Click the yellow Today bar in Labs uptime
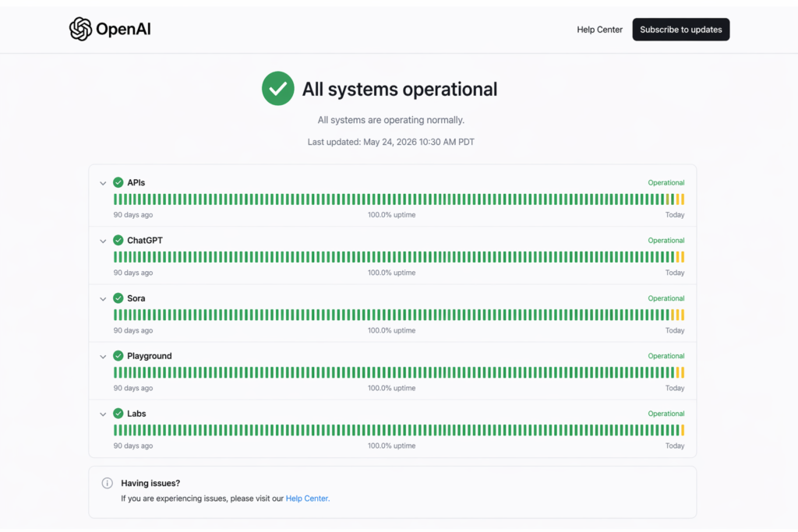798x532 pixels. click(683, 430)
